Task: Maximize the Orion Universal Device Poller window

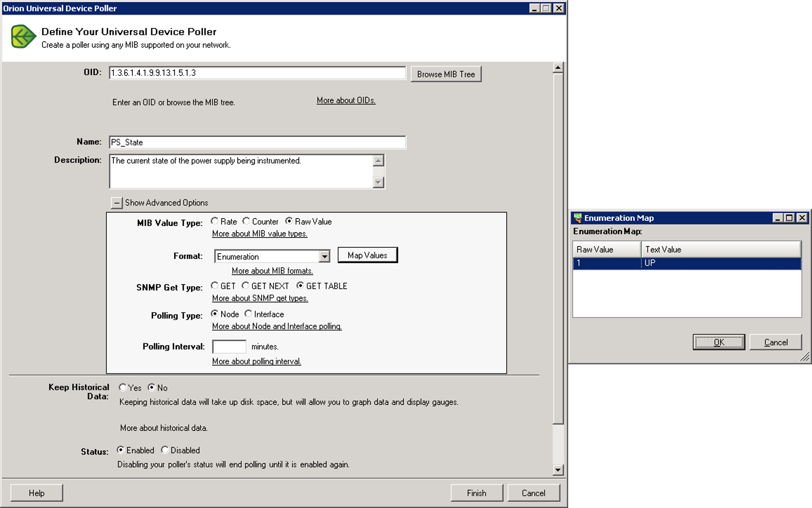Action: pyautogui.click(x=546, y=8)
